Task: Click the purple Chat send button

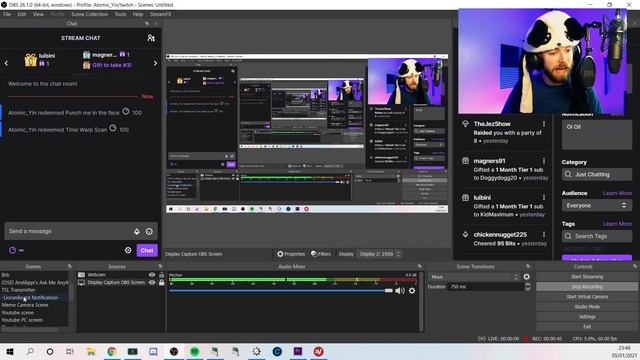Action: pyautogui.click(x=147, y=250)
